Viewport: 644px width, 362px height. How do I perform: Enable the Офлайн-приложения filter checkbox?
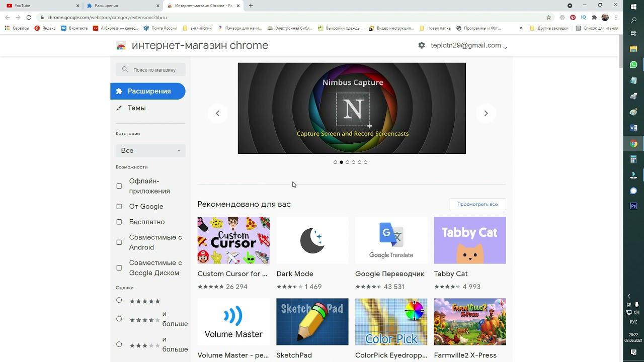point(119,186)
